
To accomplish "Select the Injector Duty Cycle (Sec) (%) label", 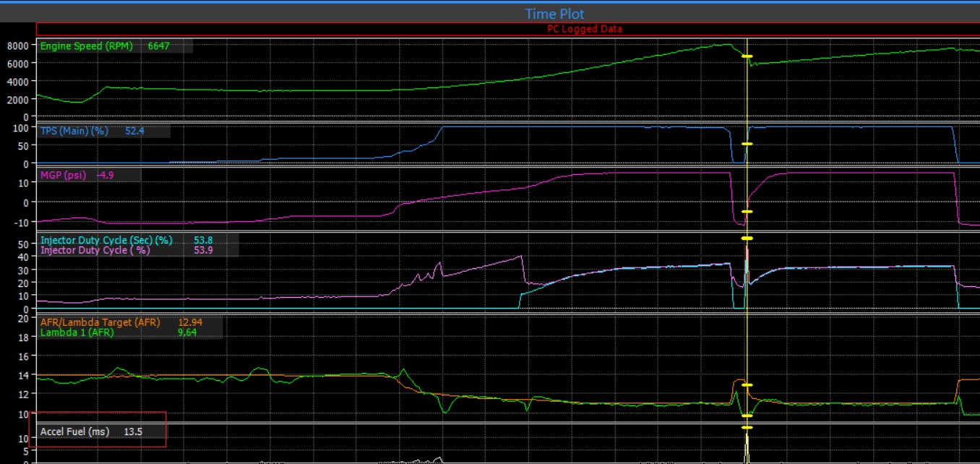I will pyautogui.click(x=106, y=241).
